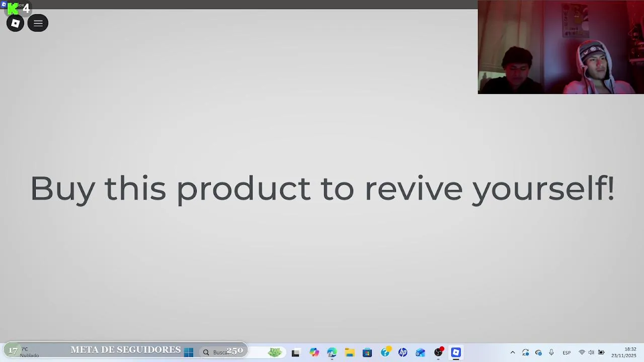Open Microsoft Store from taskbar
The height and width of the screenshot is (362, 644).
tap(367, 352)
